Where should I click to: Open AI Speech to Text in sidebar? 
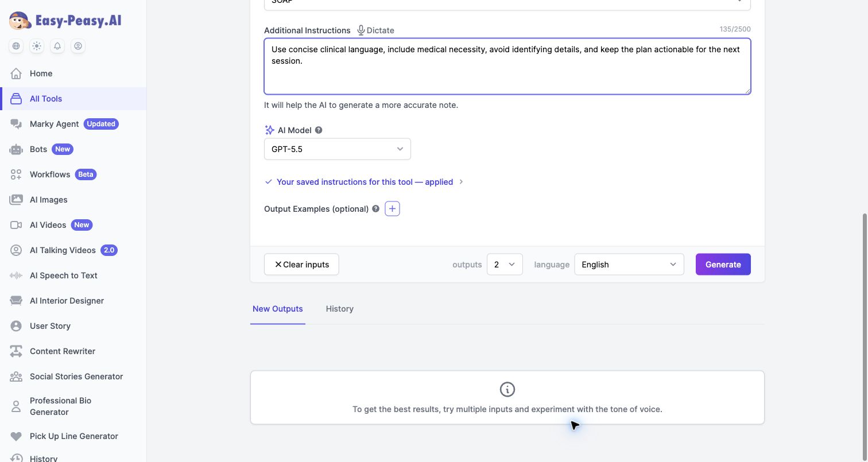click(73, 275)
